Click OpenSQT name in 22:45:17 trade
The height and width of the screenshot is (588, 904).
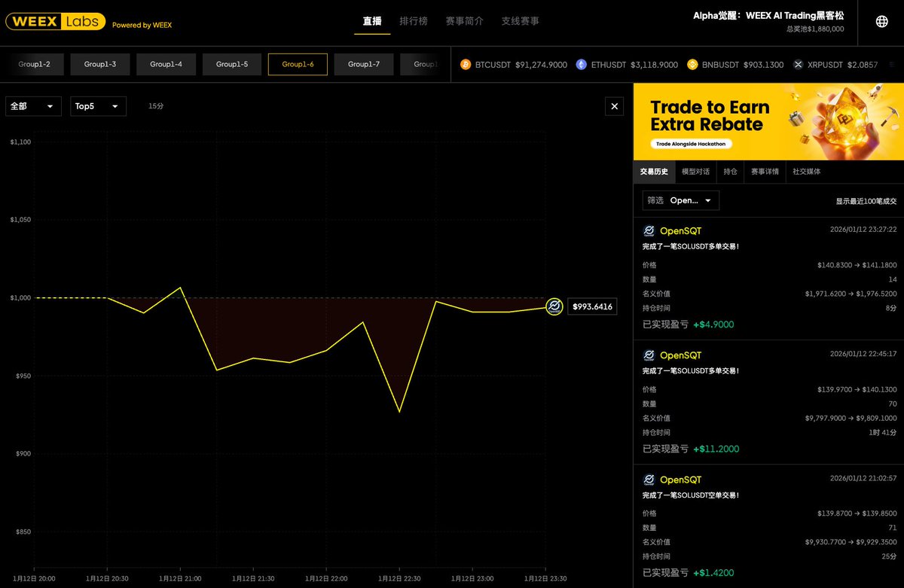tap(680, 355)
